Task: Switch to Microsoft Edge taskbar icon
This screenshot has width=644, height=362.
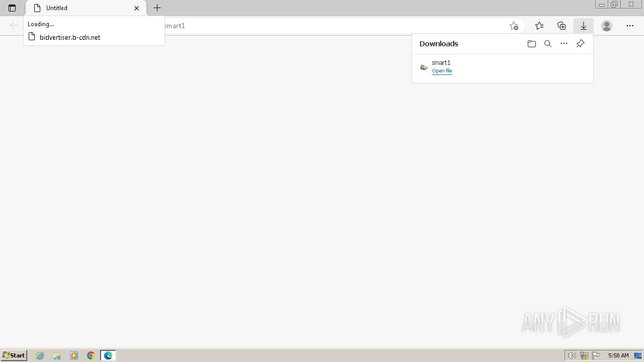Action: click(x=108, y=355)
